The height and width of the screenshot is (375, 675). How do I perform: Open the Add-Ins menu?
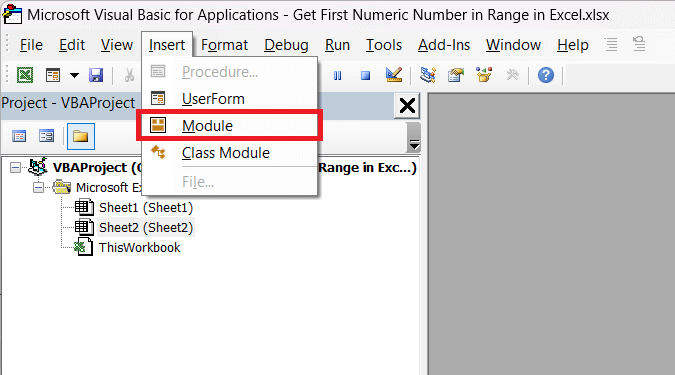[444, 45]
